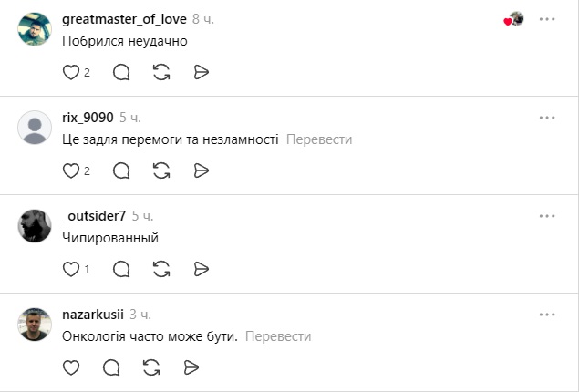Share greatmaster_of_love's comment
Screen dimensions: 579x392
[202, 72]
